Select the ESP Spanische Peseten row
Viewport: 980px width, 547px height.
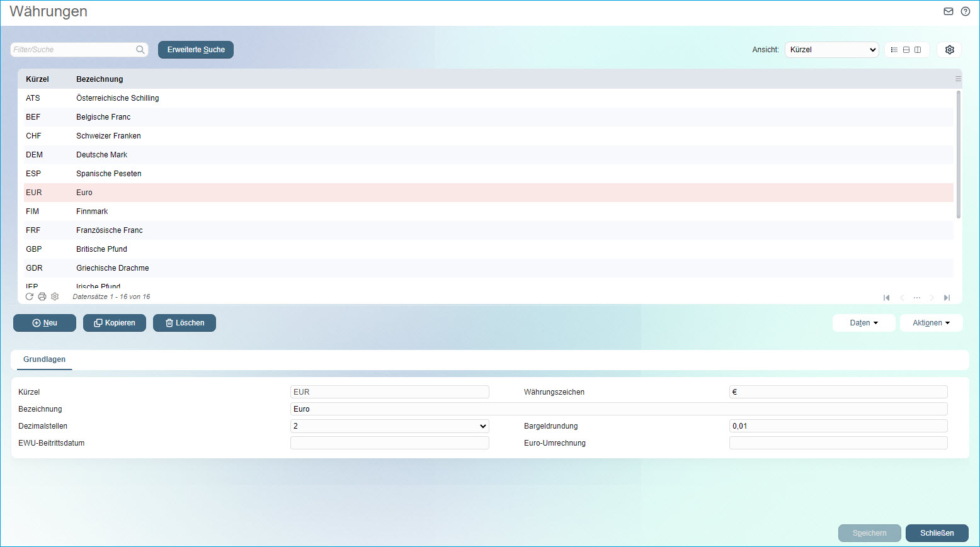click(489, 174)
